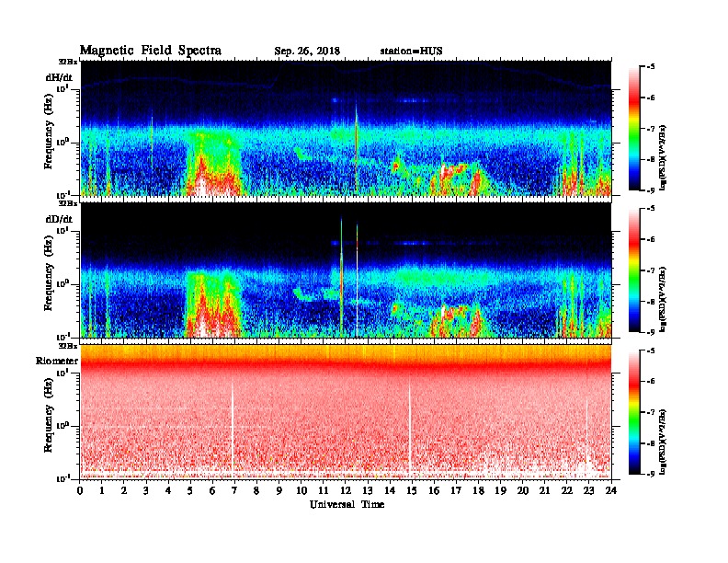Image resolution: width=728 pixels, height=563 pixels.
Task: Click the "-9" label on the Riometer color bar
Action: pos(650,474)
